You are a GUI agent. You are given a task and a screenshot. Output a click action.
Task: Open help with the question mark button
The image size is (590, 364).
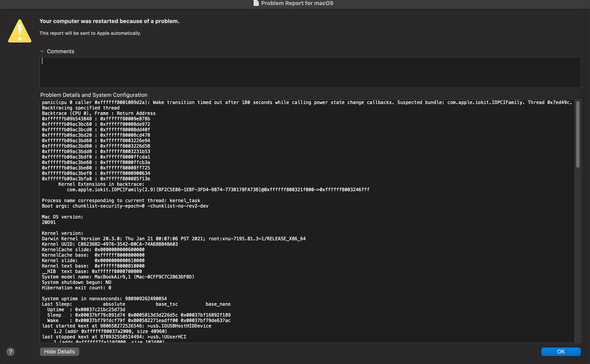click(10, 352)
